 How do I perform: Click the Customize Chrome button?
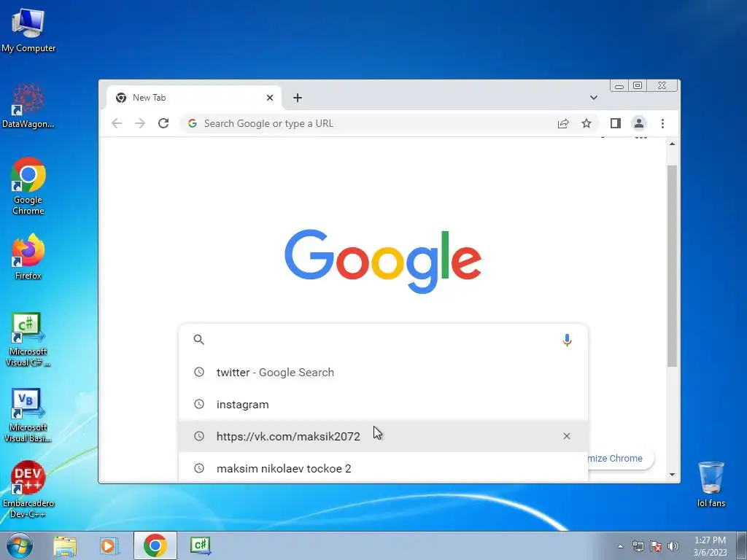click(621, 459)
